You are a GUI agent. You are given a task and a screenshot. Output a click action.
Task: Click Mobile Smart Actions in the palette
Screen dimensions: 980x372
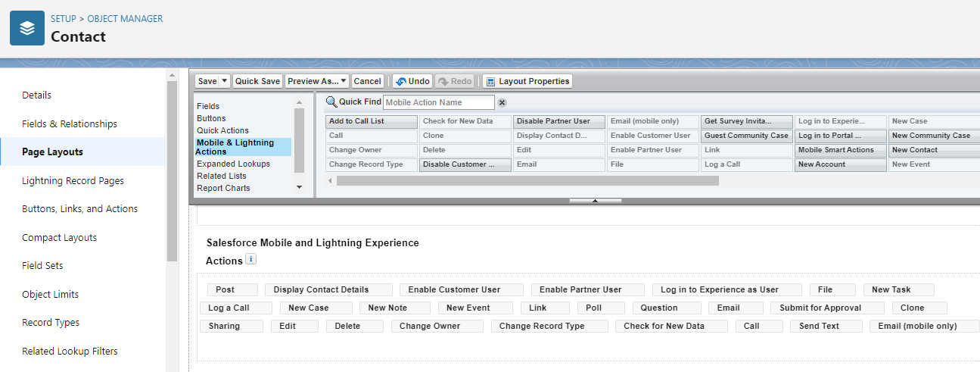[x=841, y=150]
